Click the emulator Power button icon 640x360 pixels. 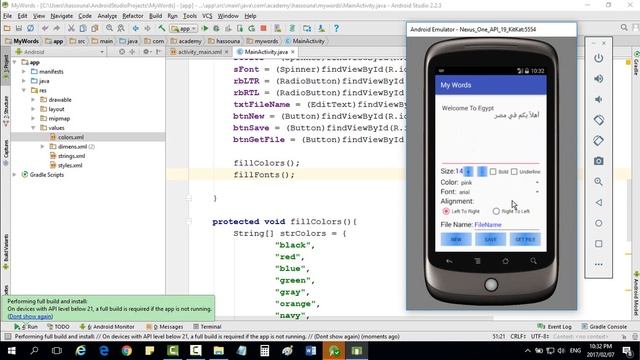point(598,58)
